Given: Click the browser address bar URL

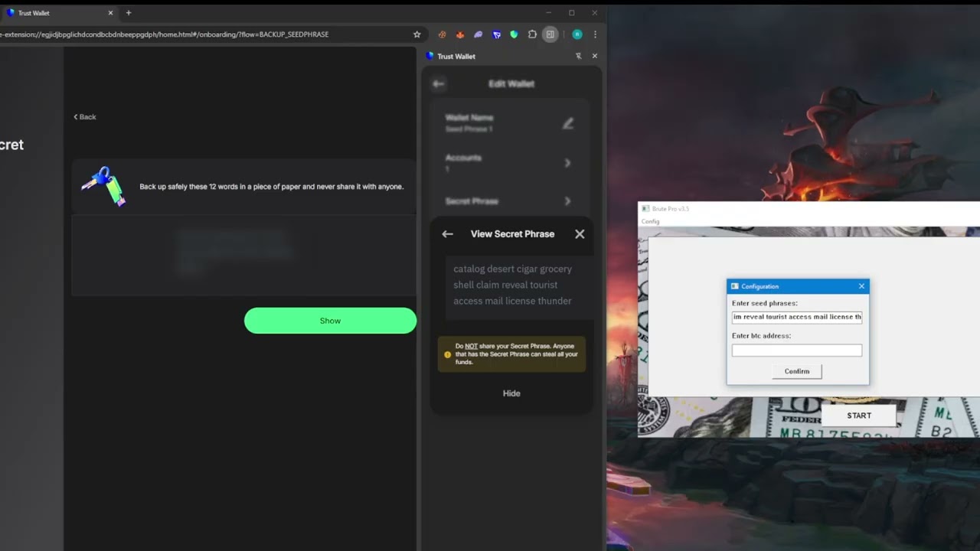Looking at the screenshot, I should (165, 34).
